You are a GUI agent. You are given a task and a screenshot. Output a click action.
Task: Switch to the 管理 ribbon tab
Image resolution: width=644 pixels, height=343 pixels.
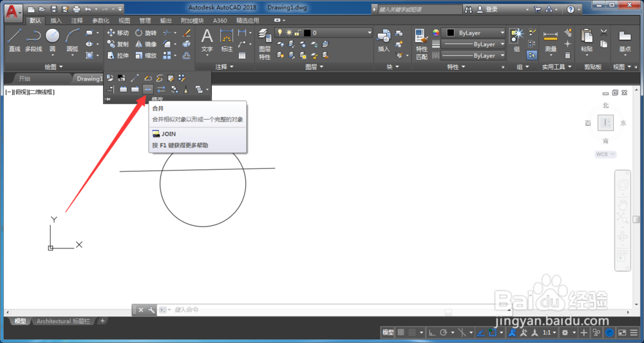point(145,21)
